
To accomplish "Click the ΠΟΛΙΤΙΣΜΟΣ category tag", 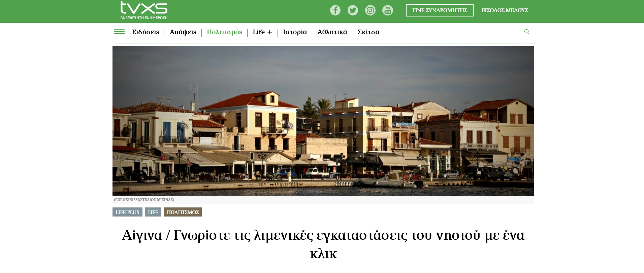I will [x=183, y=212].
